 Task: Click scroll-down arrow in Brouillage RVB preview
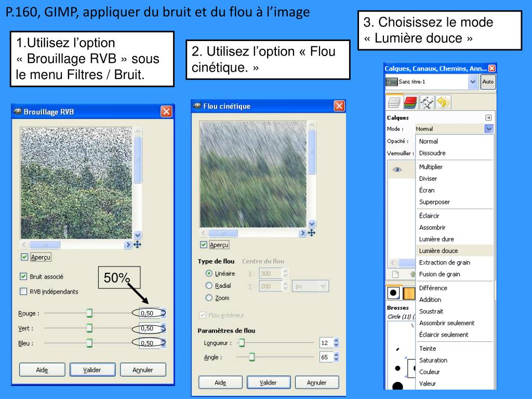(x=138, y=235)
